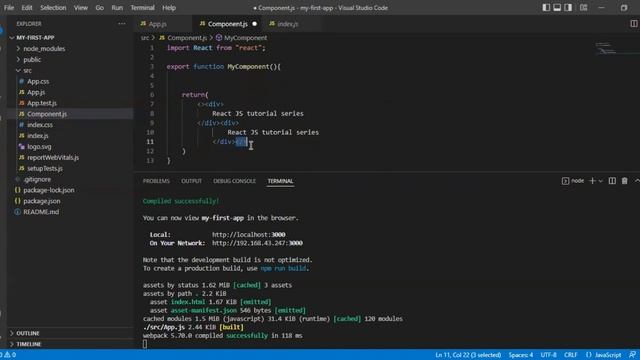640x360 pixels.
Task: Open the Selection menu
Action: tap(53, 8)
